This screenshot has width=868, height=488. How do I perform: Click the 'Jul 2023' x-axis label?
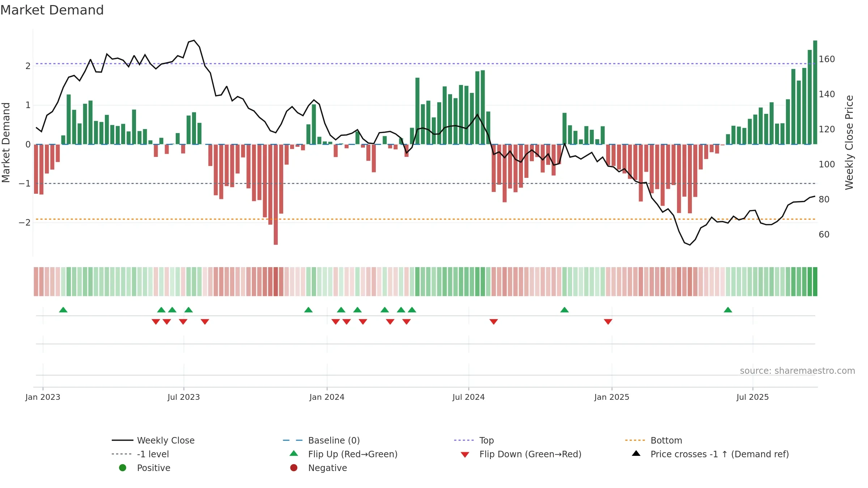click(x=184, y=397)
